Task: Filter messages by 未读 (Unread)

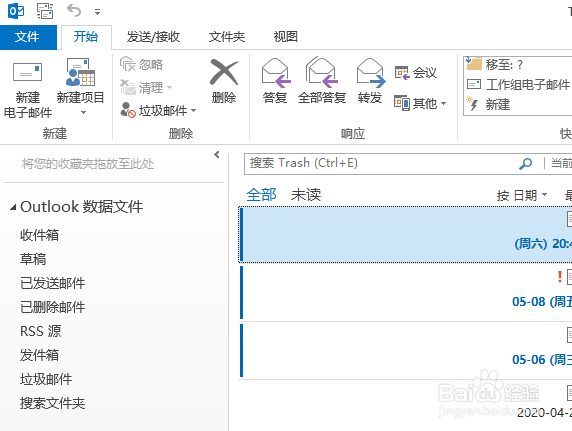Action: pos(306,195)
